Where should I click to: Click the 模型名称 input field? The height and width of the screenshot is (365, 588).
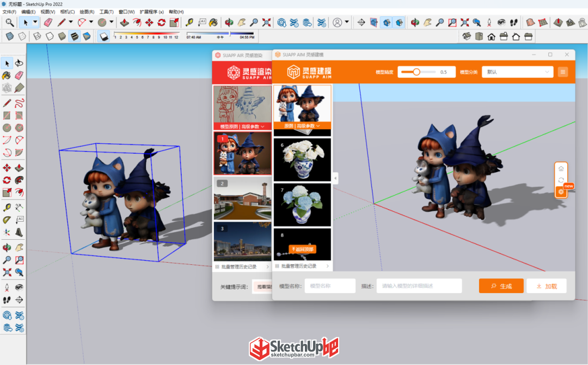330,286
